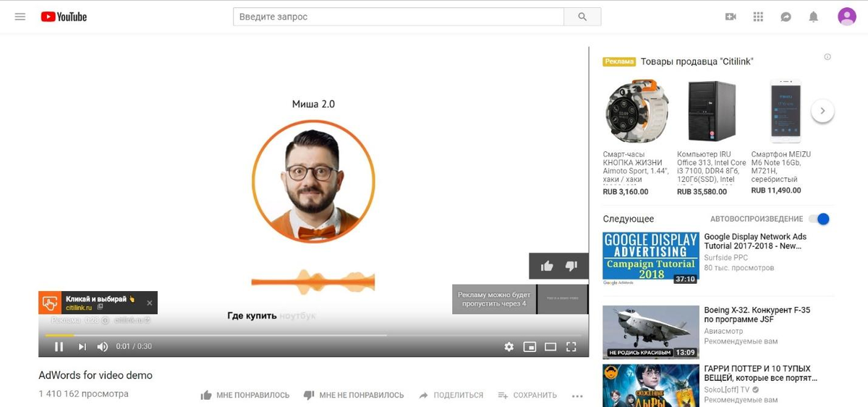This screenshot has height=407, width=868.
Task: Click price "RUB 35,580.00"
Action: click(702, 192)
